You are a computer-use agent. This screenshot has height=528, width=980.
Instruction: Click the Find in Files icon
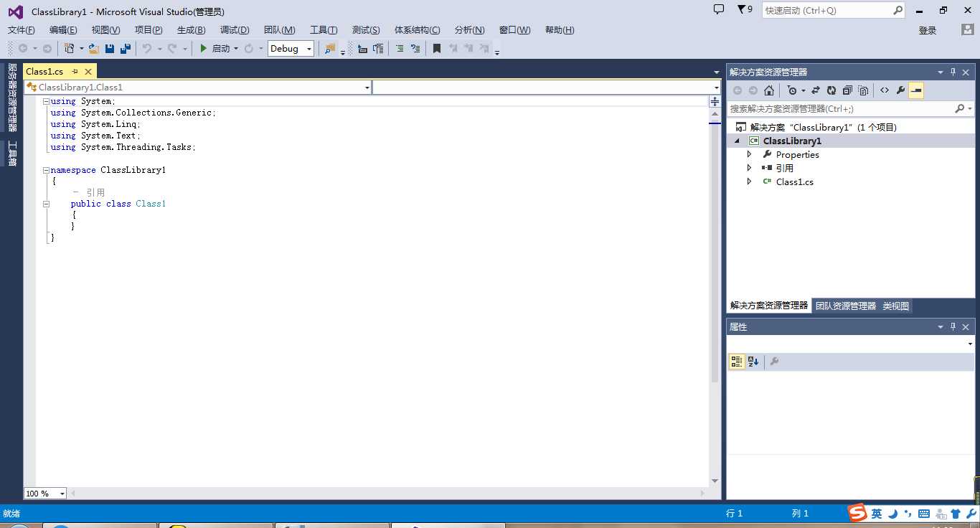point(330,48)
